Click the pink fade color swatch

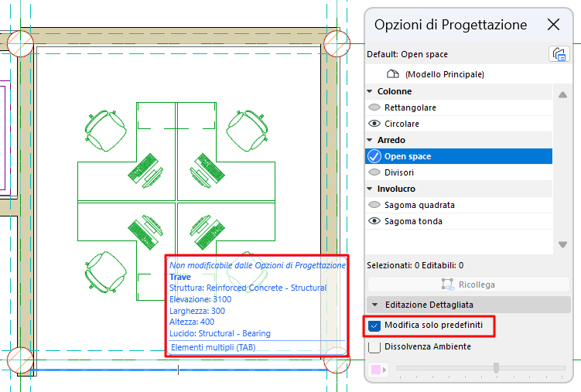click(x=376, y=370)
